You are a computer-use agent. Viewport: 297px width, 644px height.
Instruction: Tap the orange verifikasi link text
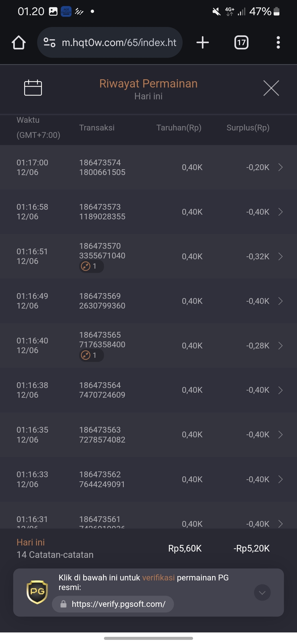[158, 578]
